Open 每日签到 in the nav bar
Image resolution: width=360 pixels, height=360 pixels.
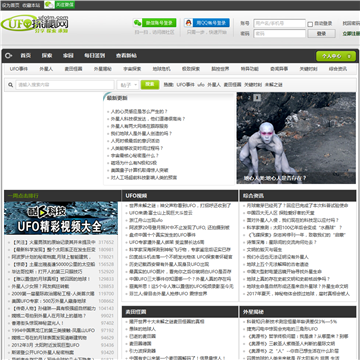[94, 56]
